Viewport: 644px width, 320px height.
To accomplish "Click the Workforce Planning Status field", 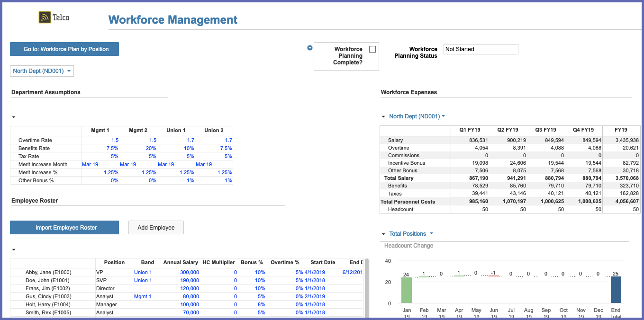I will (481, 49).
